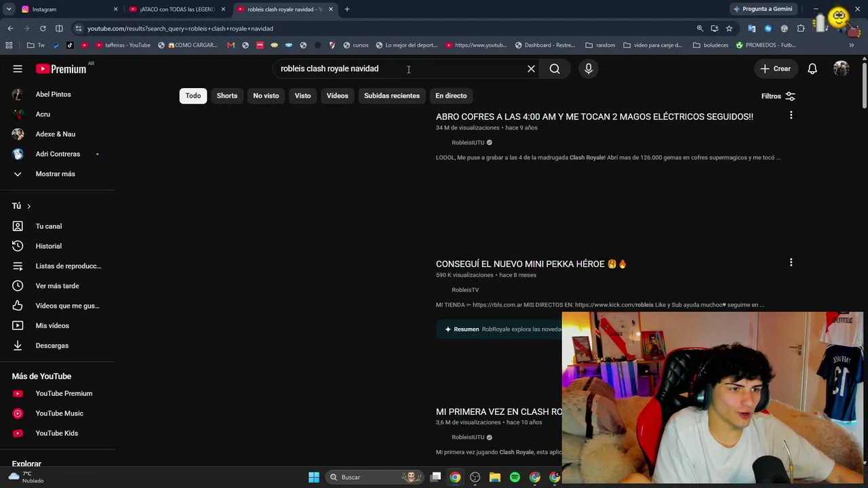The height and width of the screenshot is (488, 868).
Task: Go back in browser history
Action: (10, 28)
